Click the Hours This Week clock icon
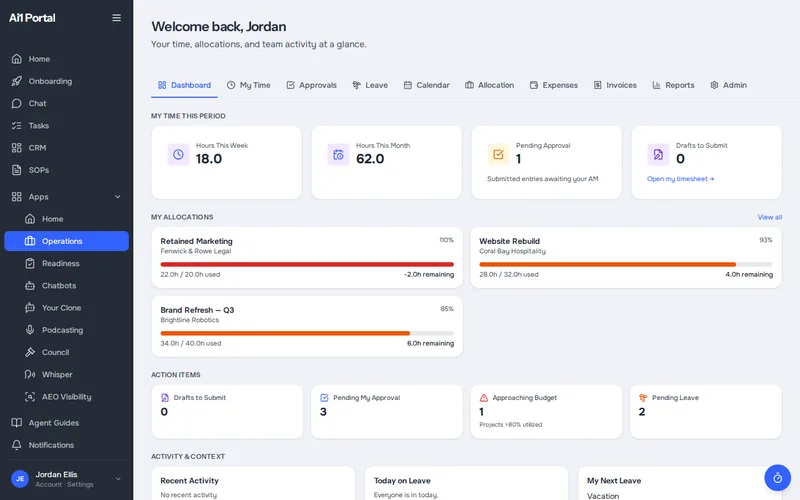Screen dimensions: 800x500 click(x=178, y=154)
